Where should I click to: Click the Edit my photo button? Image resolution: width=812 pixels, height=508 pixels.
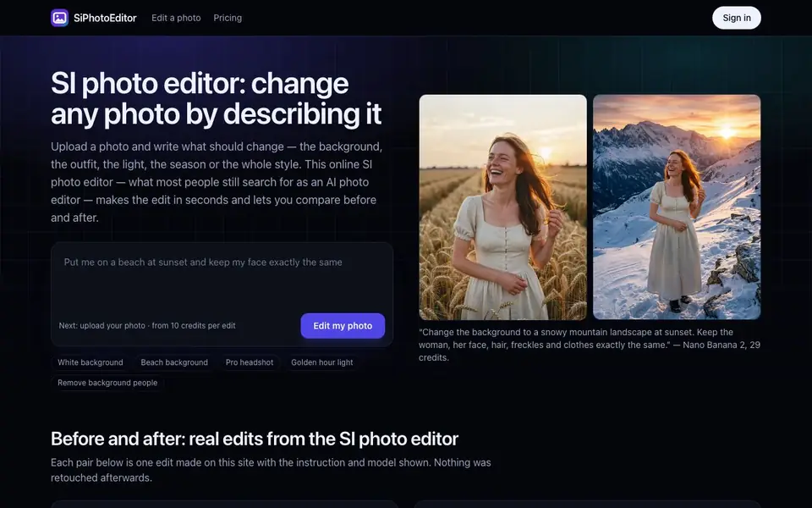pos(343,325)
